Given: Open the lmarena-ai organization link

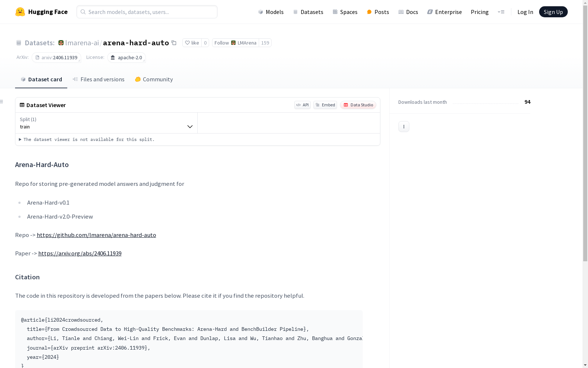Looking at the screenshot, I should [x=82, y=43].
